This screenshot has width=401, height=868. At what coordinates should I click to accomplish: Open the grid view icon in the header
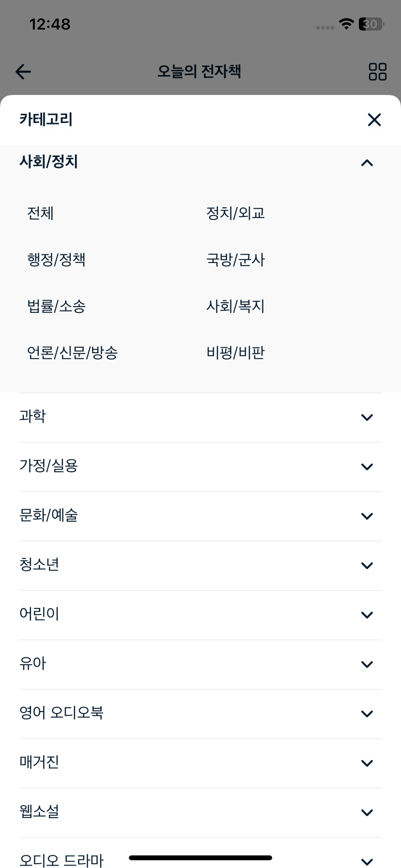(x=378, y=72)
